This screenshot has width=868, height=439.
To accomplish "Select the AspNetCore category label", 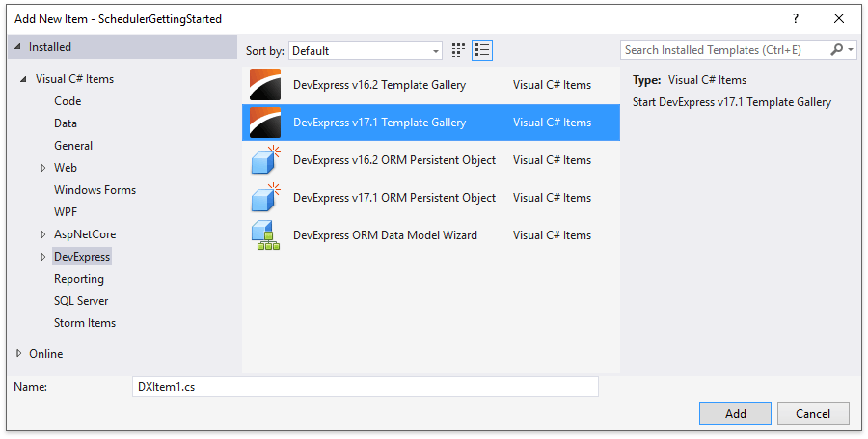I will [85, 234].
